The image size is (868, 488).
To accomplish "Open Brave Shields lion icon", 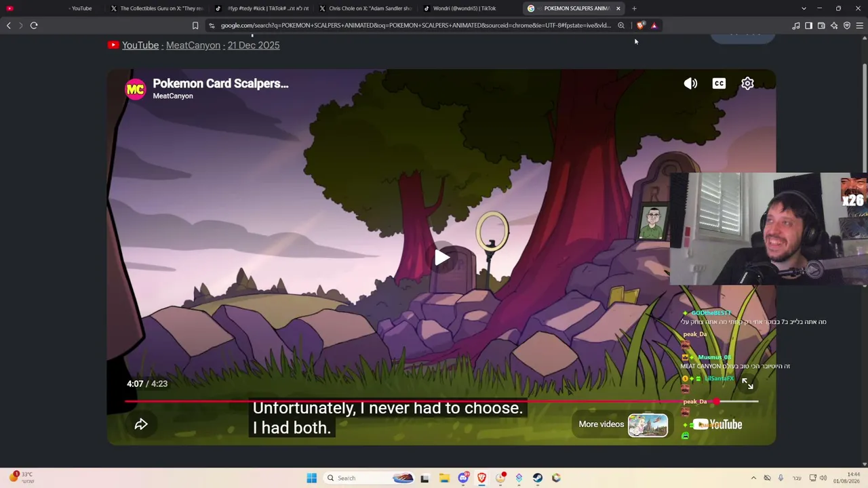I will click(641, 26).
